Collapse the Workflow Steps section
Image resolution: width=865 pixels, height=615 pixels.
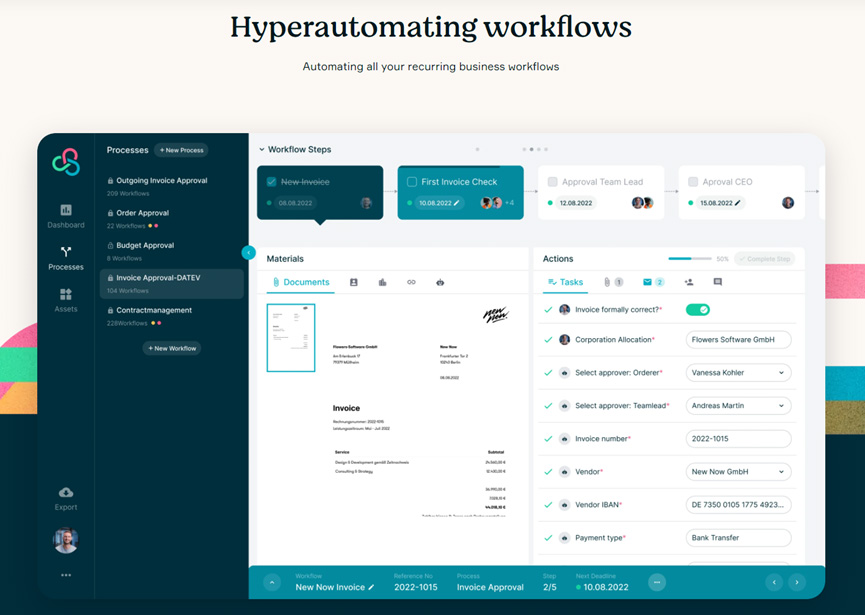(262, 150)
